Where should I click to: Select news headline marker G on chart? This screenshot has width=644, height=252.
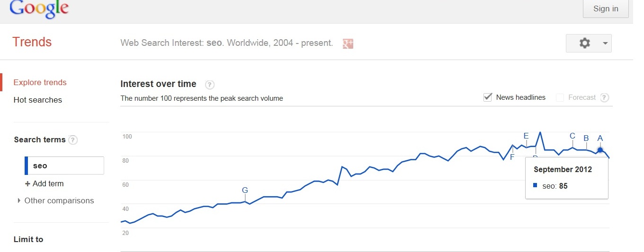(x=245, y=191)
